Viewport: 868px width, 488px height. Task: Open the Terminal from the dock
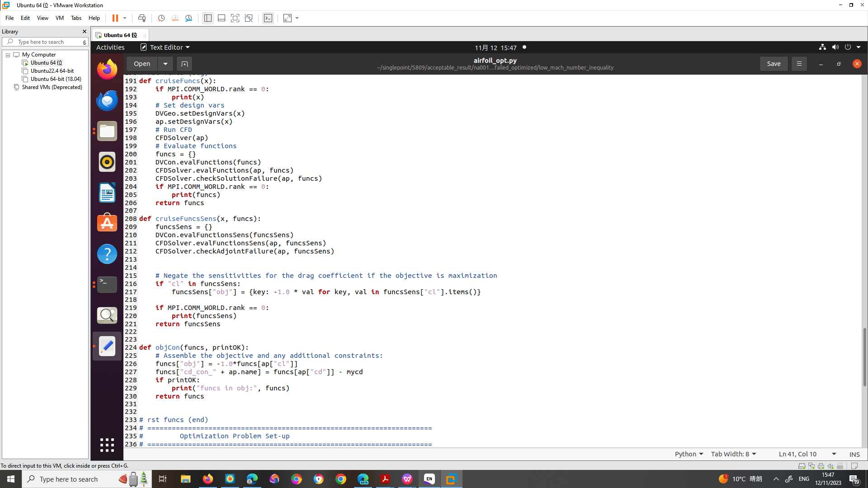tap(107, 285)
